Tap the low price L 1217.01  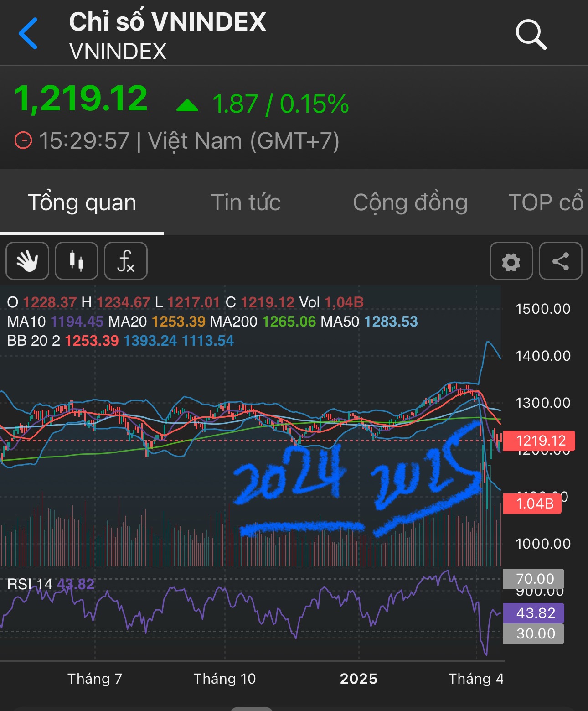187,302
